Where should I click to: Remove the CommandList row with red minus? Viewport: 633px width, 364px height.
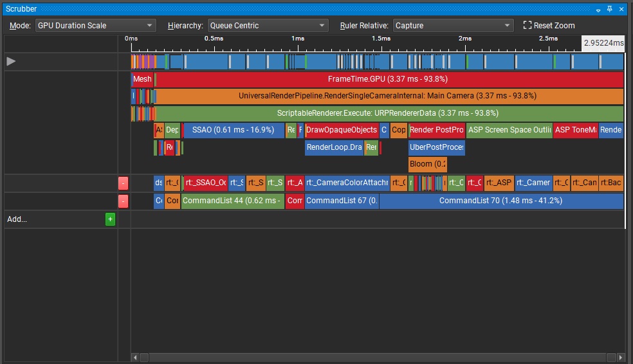(124, 201)
